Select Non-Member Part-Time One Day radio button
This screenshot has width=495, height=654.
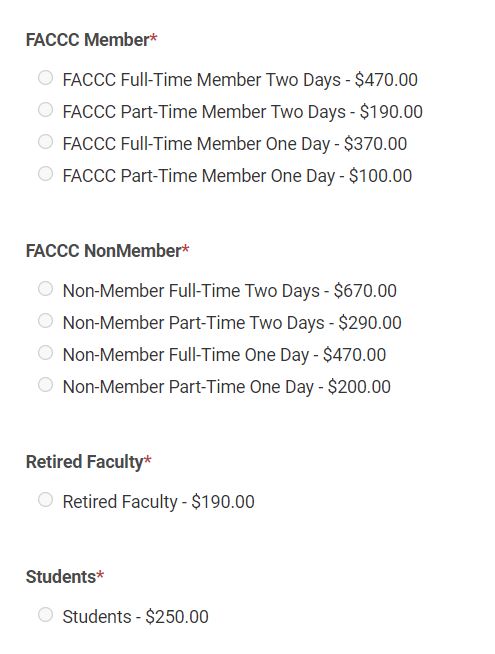[45, 385]
